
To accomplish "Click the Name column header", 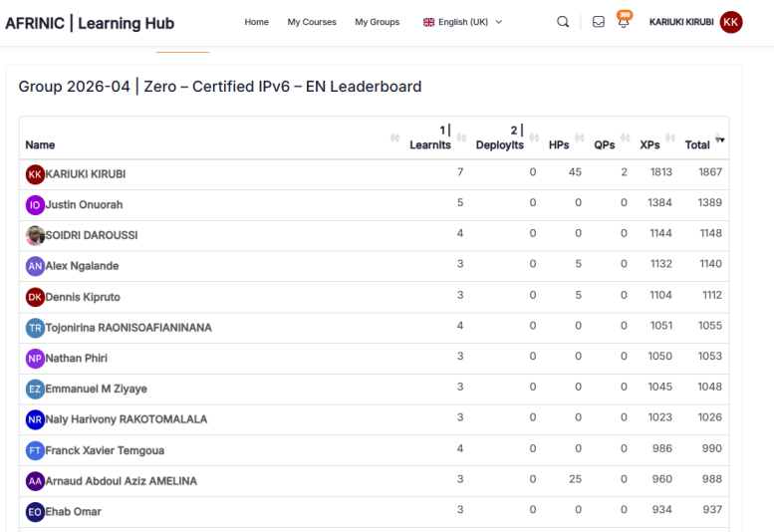I will coord(40,145).
